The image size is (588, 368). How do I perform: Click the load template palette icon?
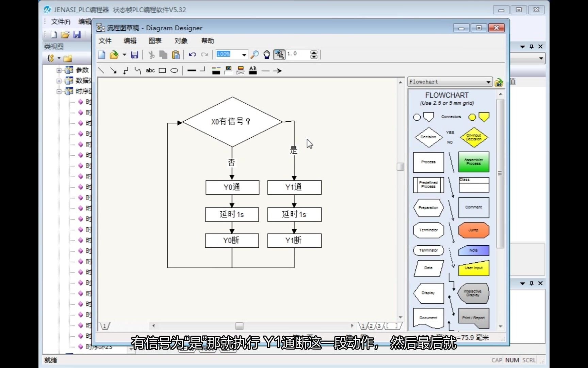(499, 82)
